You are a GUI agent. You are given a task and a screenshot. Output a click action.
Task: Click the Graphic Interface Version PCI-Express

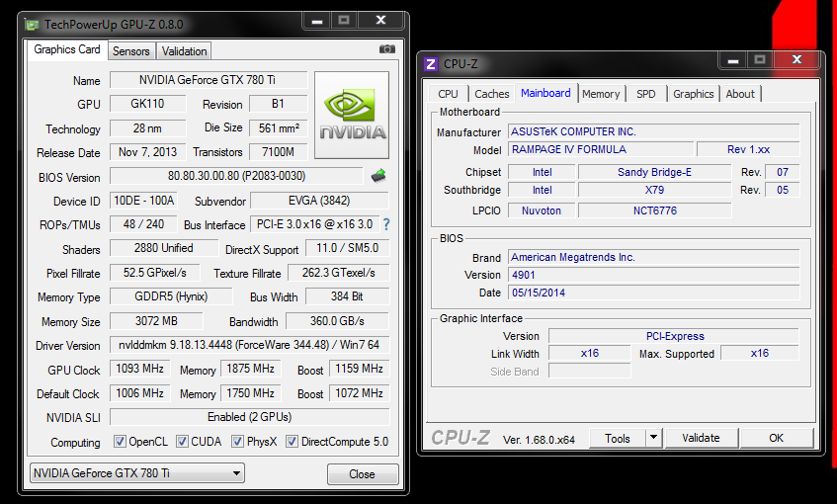pyautogui.click(x=675, y=336)
